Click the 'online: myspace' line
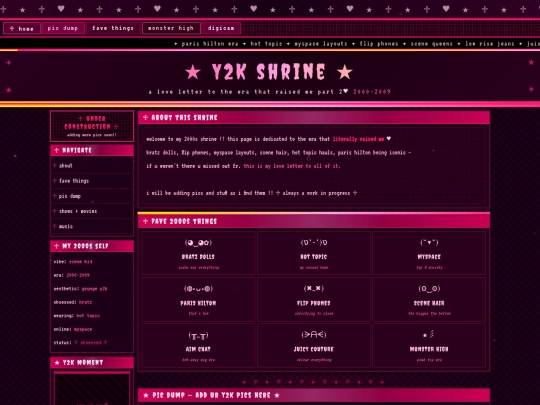Image resolution: width=540 pixels, height=405 pixels. pyautogui.click(x=73, y=329)
